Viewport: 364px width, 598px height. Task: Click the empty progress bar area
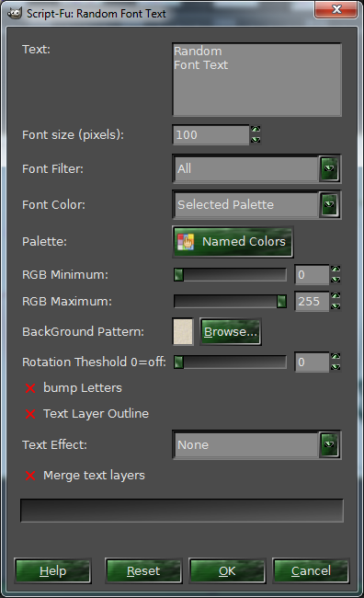182,511
